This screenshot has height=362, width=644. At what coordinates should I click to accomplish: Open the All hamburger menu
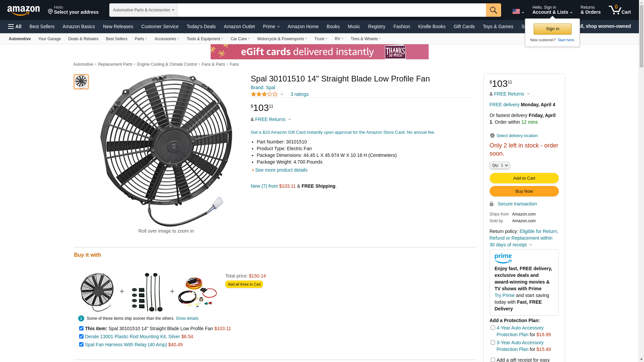click(x=15, y=26)
